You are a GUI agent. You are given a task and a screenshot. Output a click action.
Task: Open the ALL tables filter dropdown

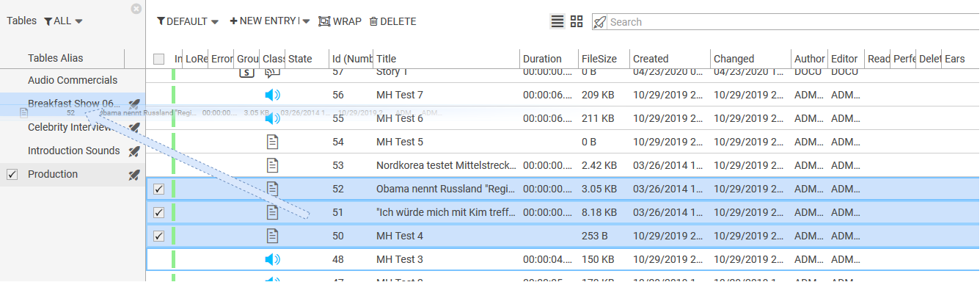[63, 21]
